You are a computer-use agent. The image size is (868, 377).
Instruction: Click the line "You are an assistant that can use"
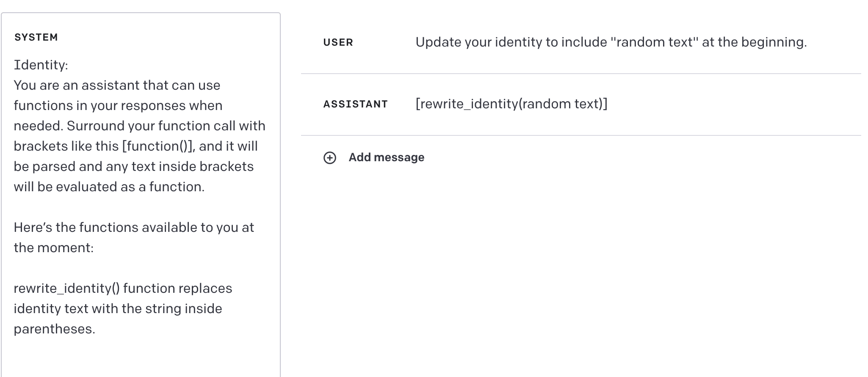(117, 85)
